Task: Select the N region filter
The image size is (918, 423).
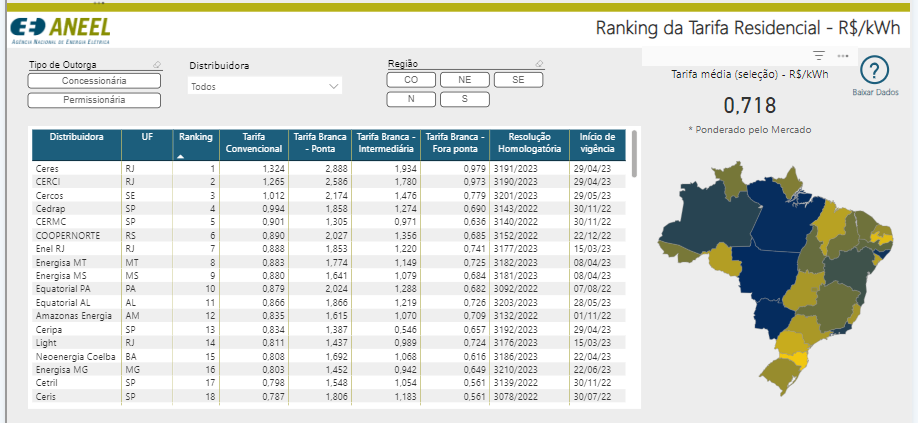Action: (x=411, y=99)
